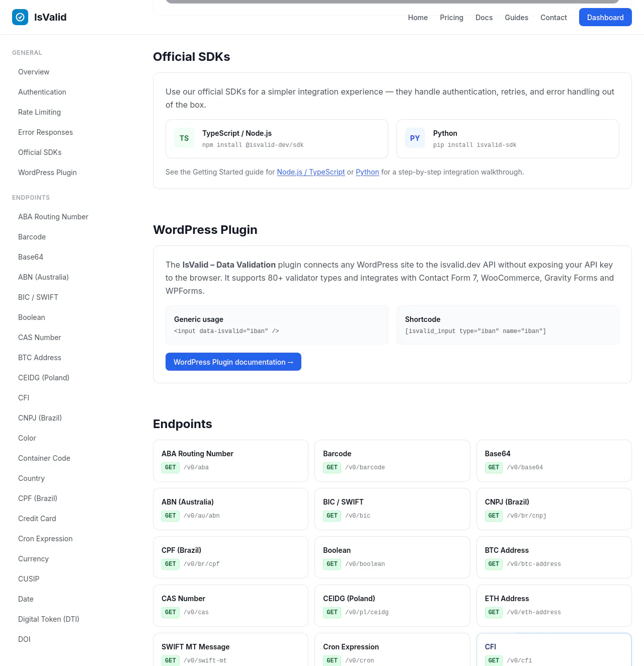Open ABA Routing Number in the sidebar
This screenshot has height=666, width=644.
[x=53, y=217]
